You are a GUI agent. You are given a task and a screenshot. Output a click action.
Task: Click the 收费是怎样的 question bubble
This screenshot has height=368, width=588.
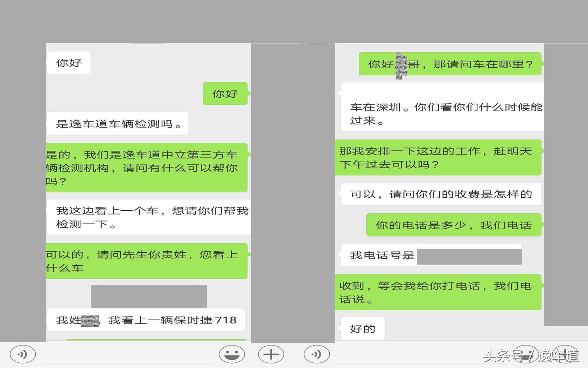pos(440,194)
